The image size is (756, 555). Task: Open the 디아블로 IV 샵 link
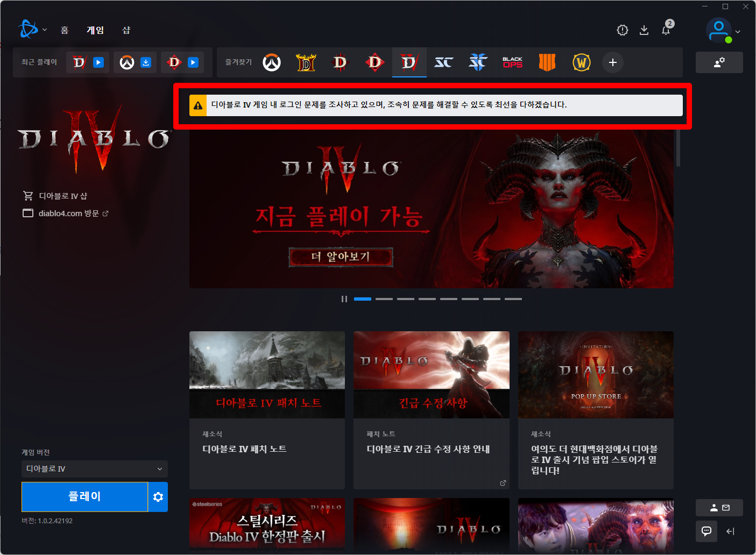55,196
